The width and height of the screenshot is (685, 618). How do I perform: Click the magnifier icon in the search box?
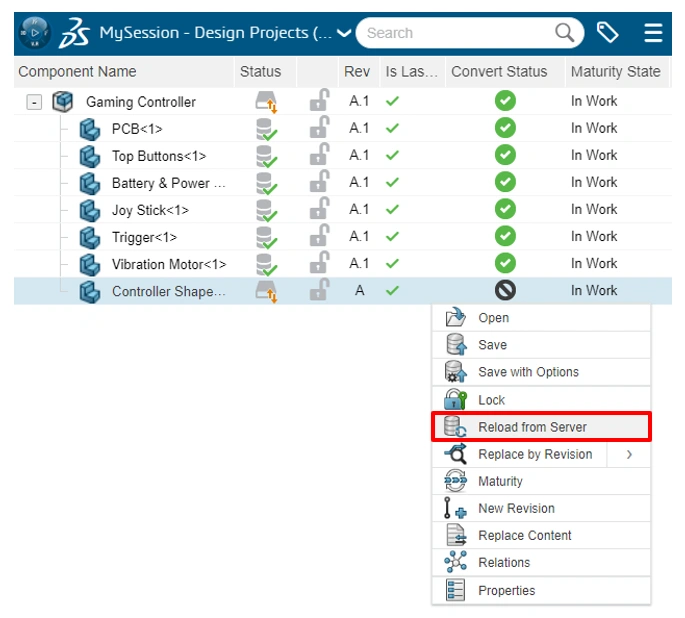click(x=564, y=33)
